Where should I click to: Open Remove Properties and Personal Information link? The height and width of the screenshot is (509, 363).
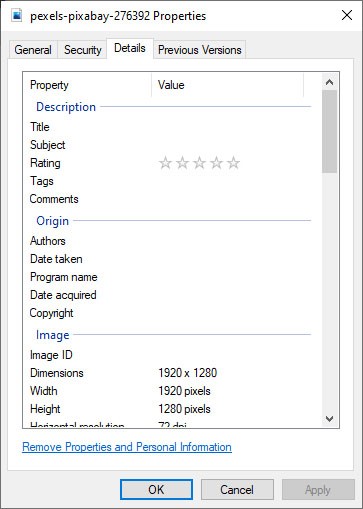tap(127, 447)
